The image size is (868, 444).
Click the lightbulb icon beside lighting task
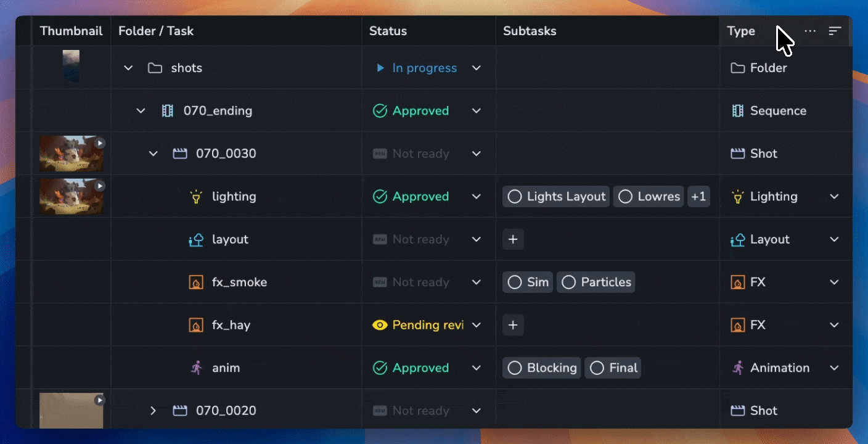pyautogui.click(x=196, y=197)
